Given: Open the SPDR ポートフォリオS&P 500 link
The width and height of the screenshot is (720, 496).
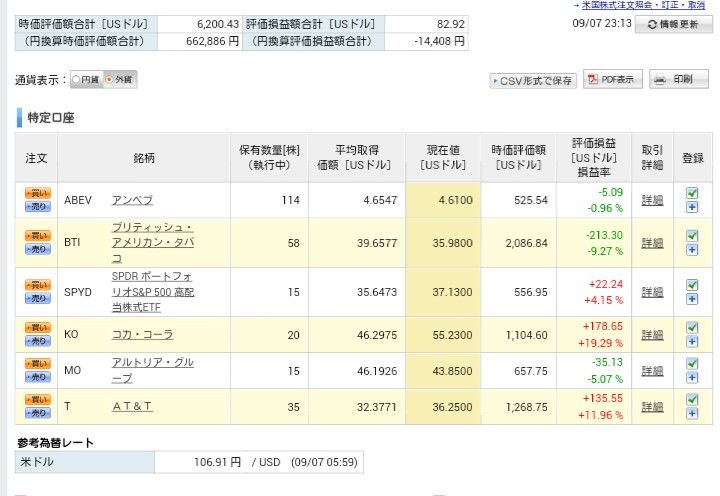Looking at the screenshot, I should pos(153,292).
